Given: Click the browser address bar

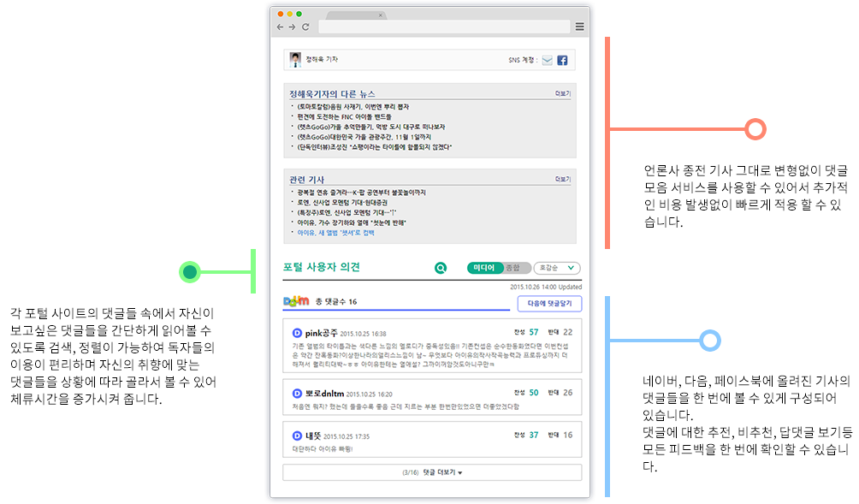Looking at the screenshot, I should click(443, 27).
